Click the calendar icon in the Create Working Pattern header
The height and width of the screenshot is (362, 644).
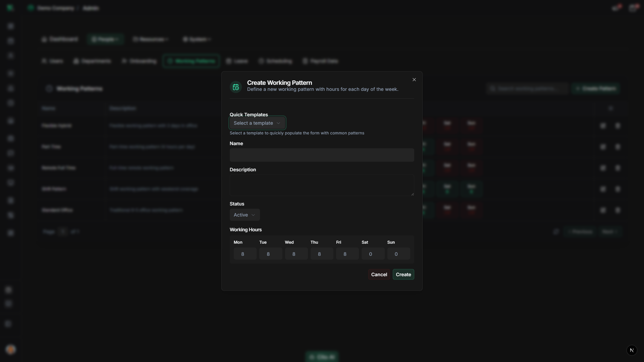[x=236, y=87]
